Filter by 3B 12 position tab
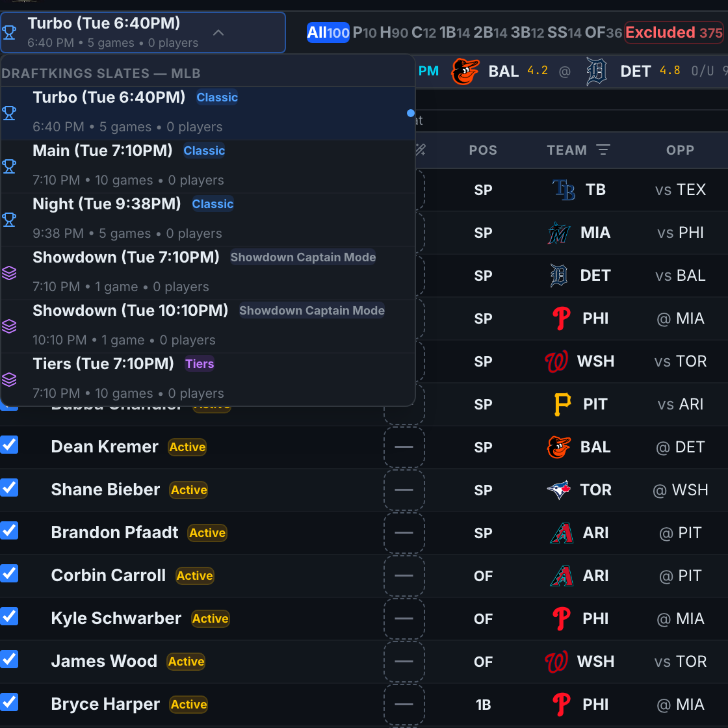This screenshot has height=728, width=728. [527, 32]
